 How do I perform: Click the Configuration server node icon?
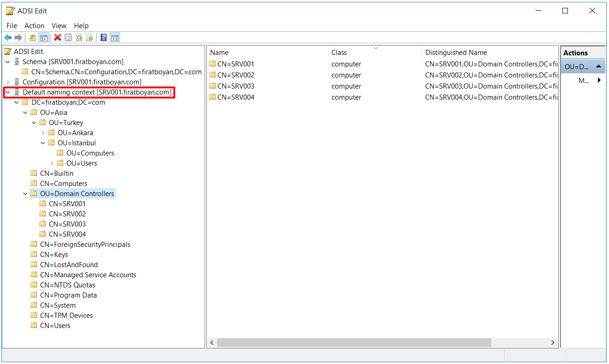17,82
